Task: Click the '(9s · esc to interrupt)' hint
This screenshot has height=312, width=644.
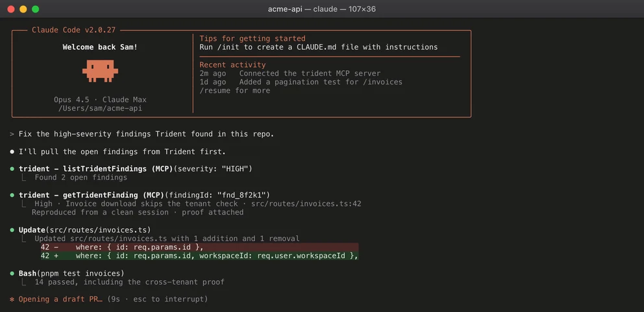Action: click(157, 299)
